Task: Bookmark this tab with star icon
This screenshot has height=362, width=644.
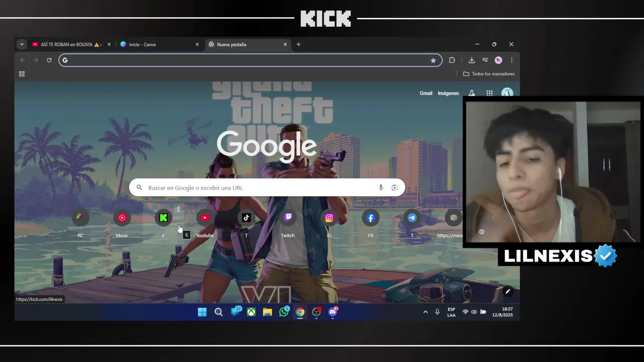Action: 433,60
